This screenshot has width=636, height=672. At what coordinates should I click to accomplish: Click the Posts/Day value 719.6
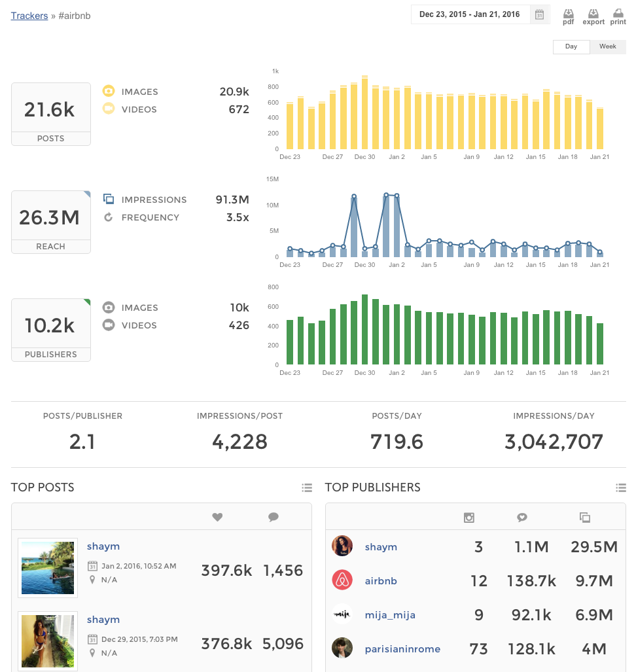tap(397, 442)
